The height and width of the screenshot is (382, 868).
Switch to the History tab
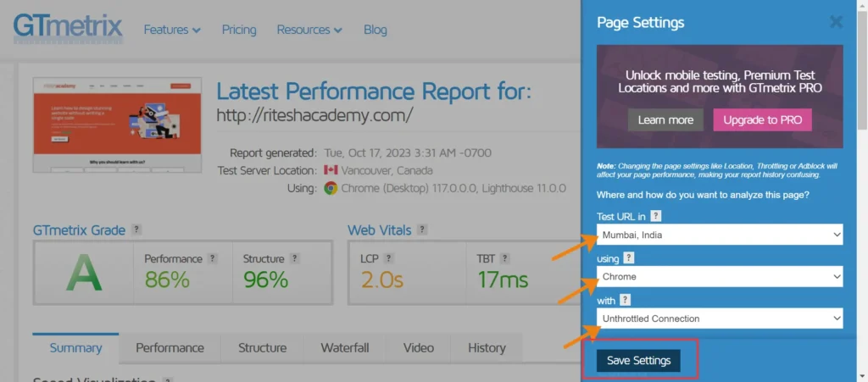487,348
